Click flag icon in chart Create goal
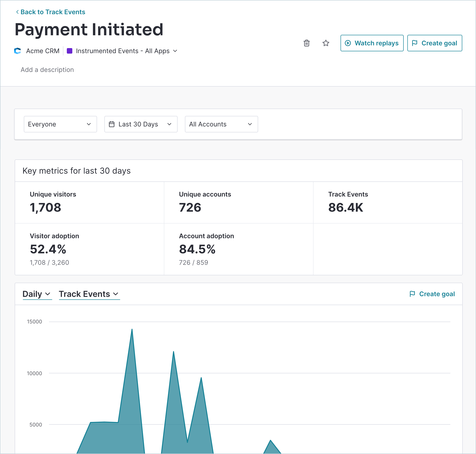The width and height of the screenshot is (476, 454). click(x=412, y=294)
